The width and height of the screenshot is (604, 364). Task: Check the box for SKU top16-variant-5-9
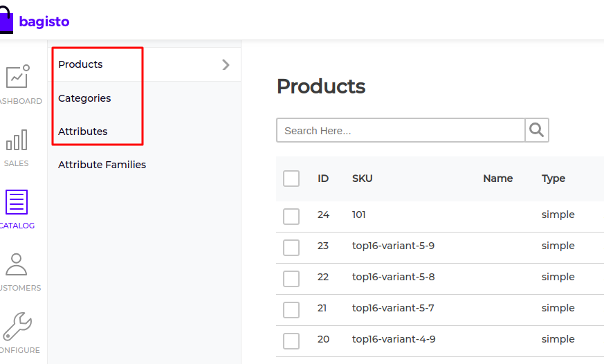coord(291,247)
